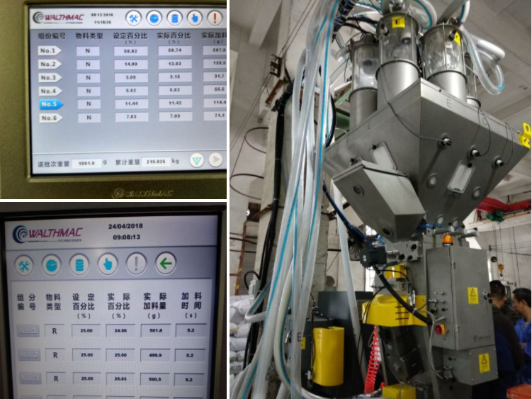Click the 09:08:13 time display
532x399 pixels.
[127, 237]
